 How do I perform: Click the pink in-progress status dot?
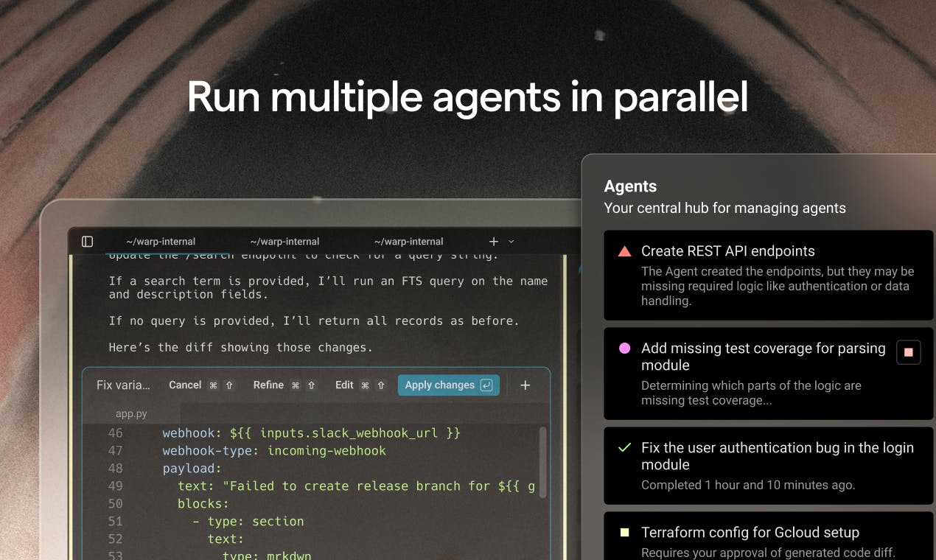click(x=625, y=349)
